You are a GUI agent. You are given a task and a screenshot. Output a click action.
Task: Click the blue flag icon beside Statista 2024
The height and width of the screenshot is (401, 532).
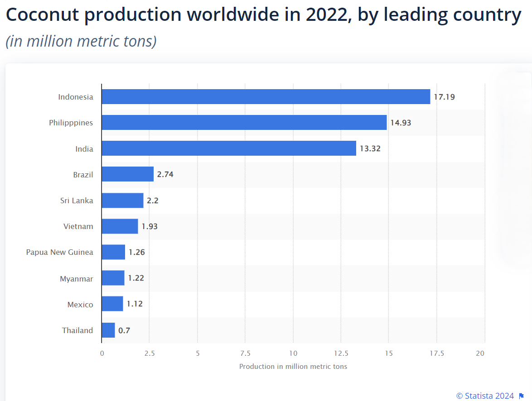(x=521, y=396)
